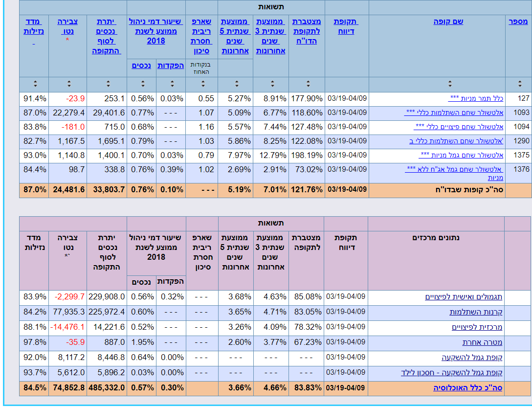Sort by נכסים management fee arrows icon
This screenshot has height=407, width=532.
(x=142, y=84)
